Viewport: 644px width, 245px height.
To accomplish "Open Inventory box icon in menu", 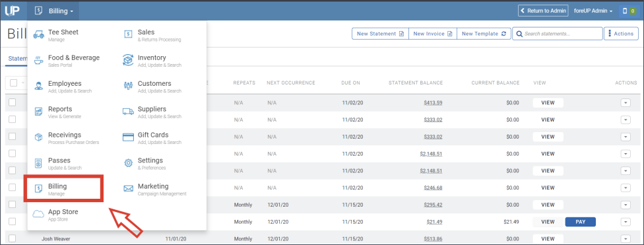I will (x=128, y=61).
